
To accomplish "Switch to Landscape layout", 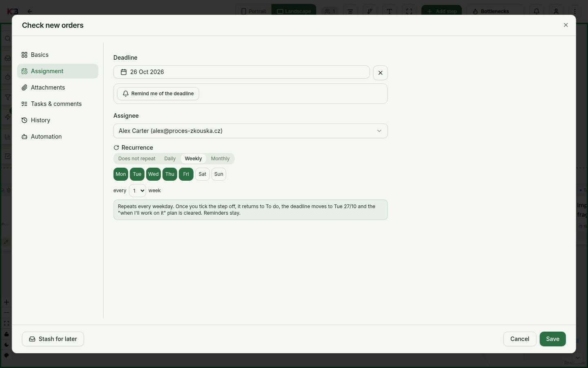I will pyautogui.click(x=294, y=11).
